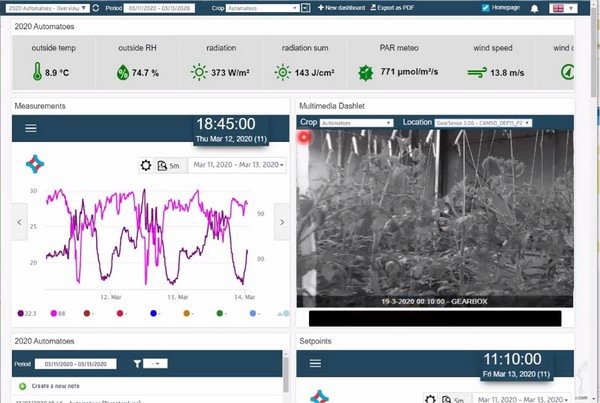The image size is (600, 403).
Task: Open Measurements chart settings gear
Action: 146,166
